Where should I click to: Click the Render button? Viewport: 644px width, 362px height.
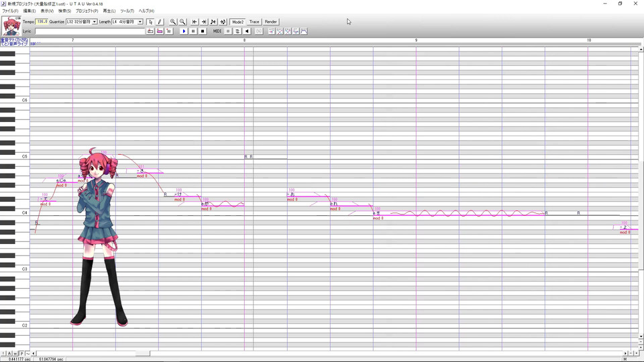tap(270, 21)
